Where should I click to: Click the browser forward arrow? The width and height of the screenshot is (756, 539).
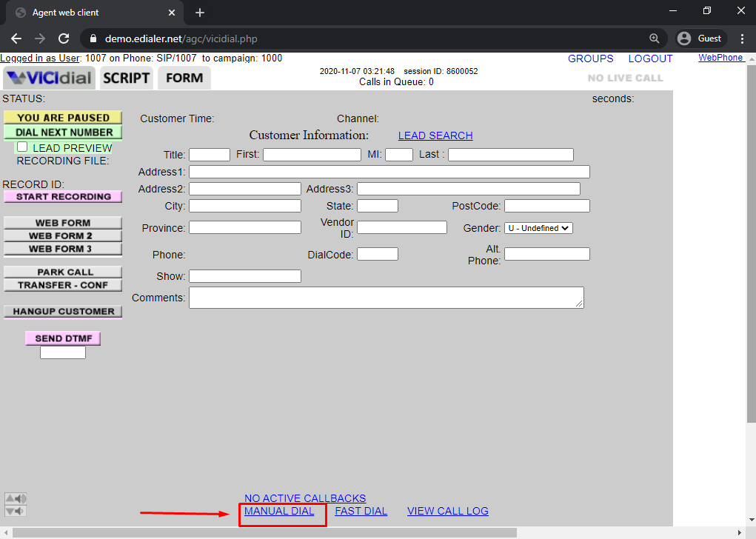coord(40,38)
